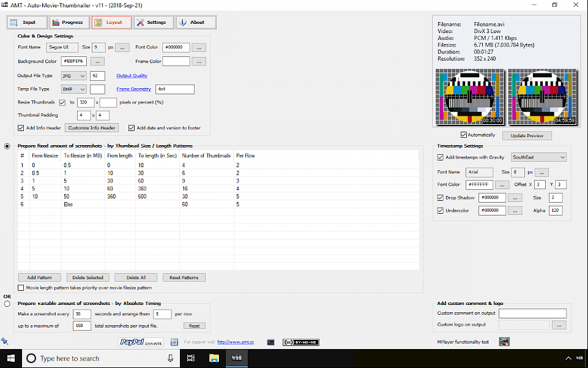Viewport: 588px width, 368px height.
Task: Show hidden system tray icons
Action: 568,359
